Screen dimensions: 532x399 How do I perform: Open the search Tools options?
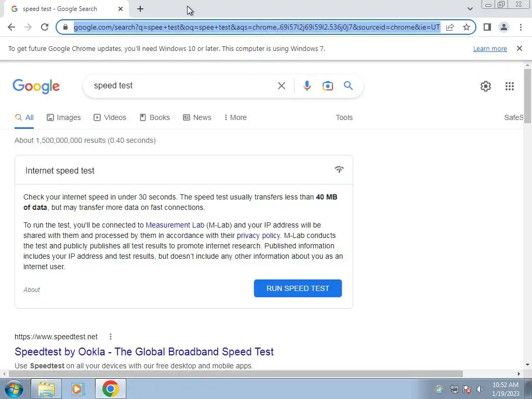[x=344, y=117]
